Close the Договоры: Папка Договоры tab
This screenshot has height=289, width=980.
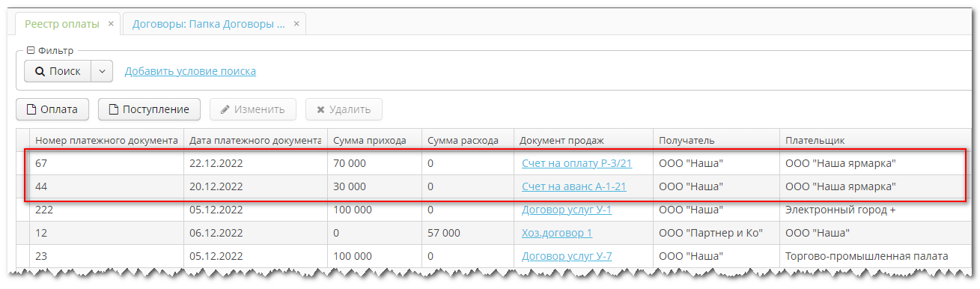[296, 24]
